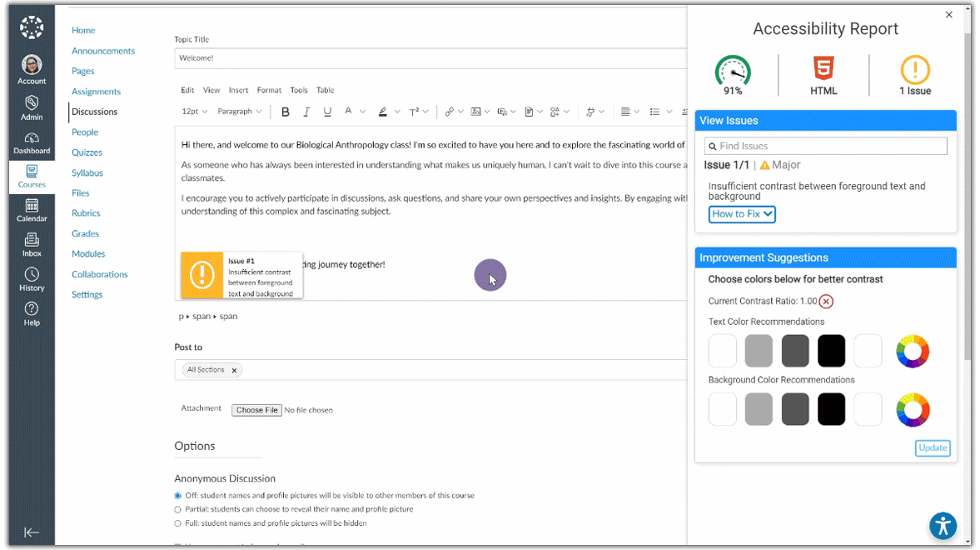The image size is (980, 550).
Task: Collapse the global navigation sidebar
Action: pos(32,532)
